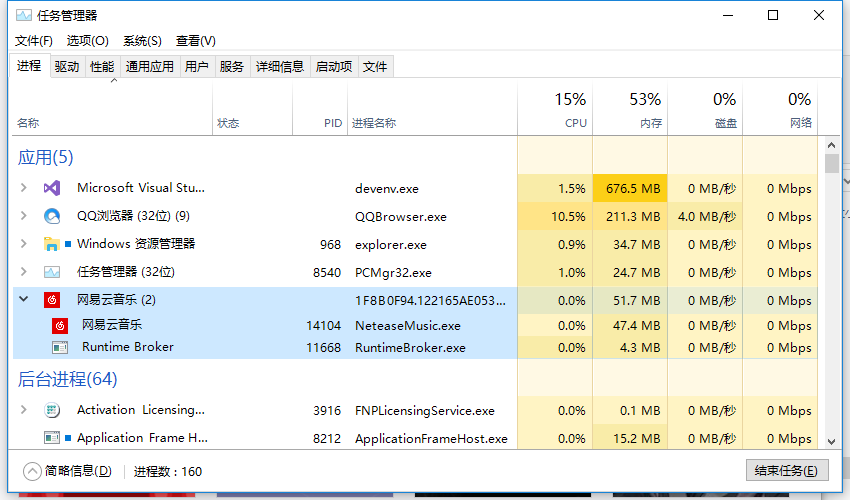Click PID 14104 cell
The image size is (850, 500).
coord(324,325)
